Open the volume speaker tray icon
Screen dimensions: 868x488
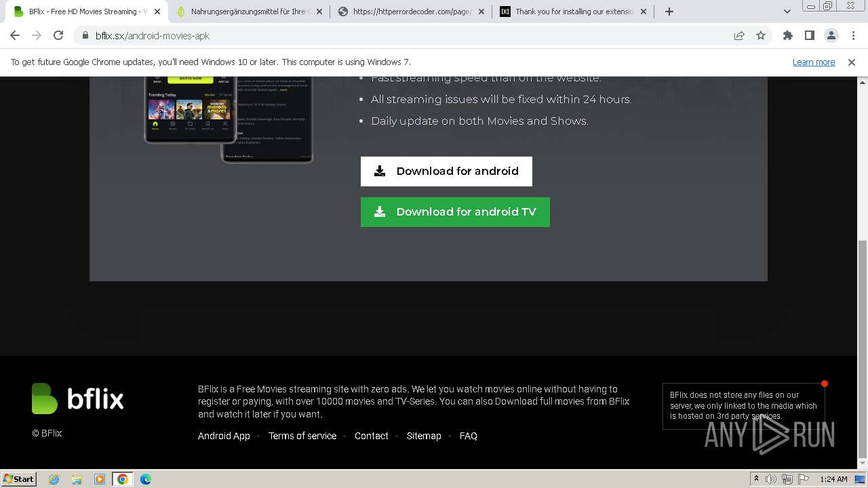tap(771, 479)
